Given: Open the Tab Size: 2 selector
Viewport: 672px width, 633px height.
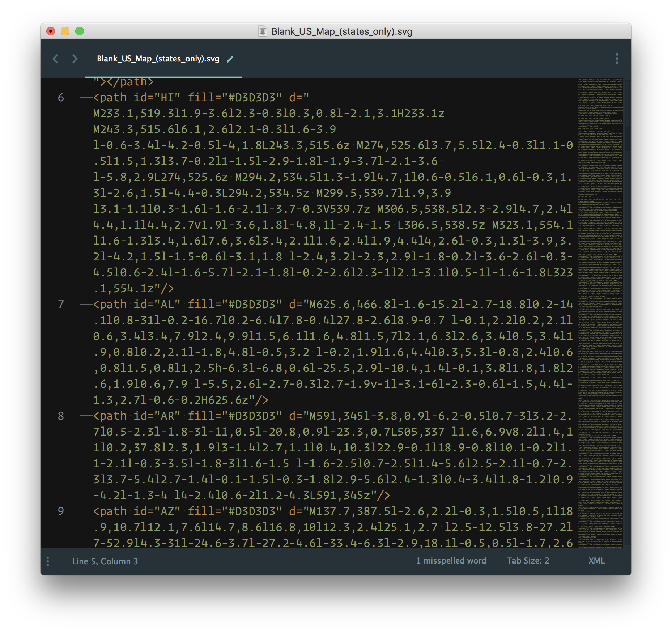Looking at the screenshot, I should (x=528, y=561).
